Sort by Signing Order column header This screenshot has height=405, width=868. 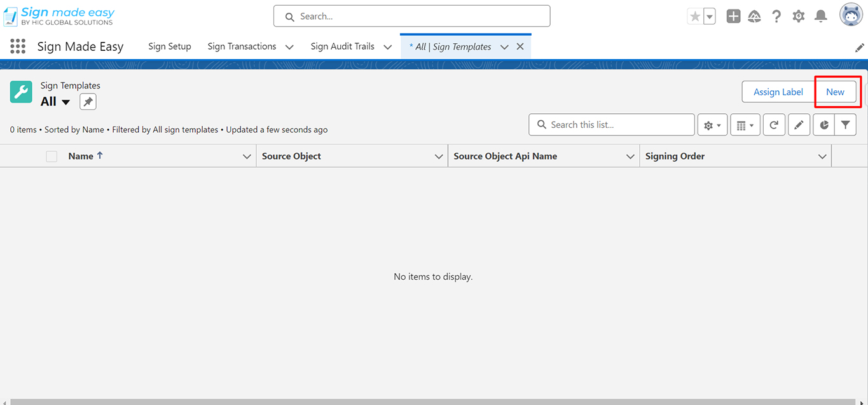[675, 156]
